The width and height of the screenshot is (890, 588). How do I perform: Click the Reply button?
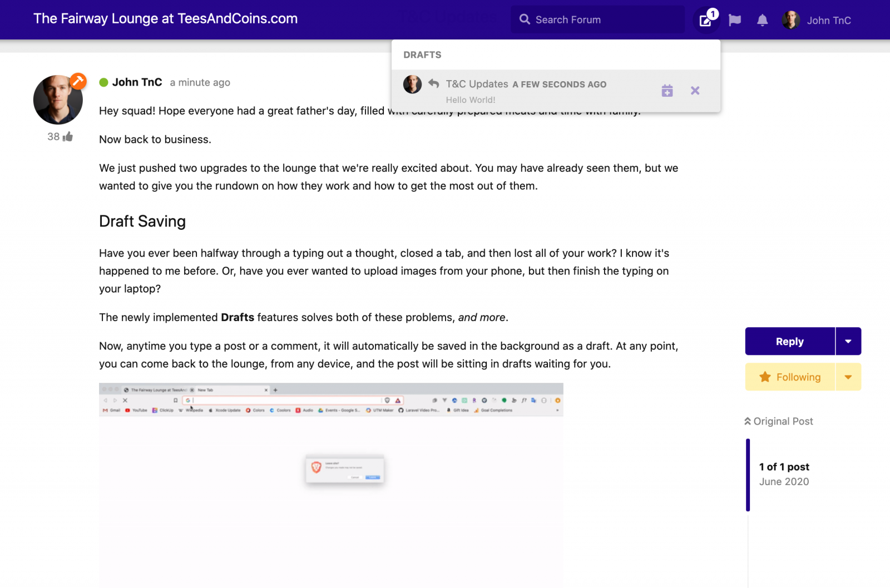point(790,342)
